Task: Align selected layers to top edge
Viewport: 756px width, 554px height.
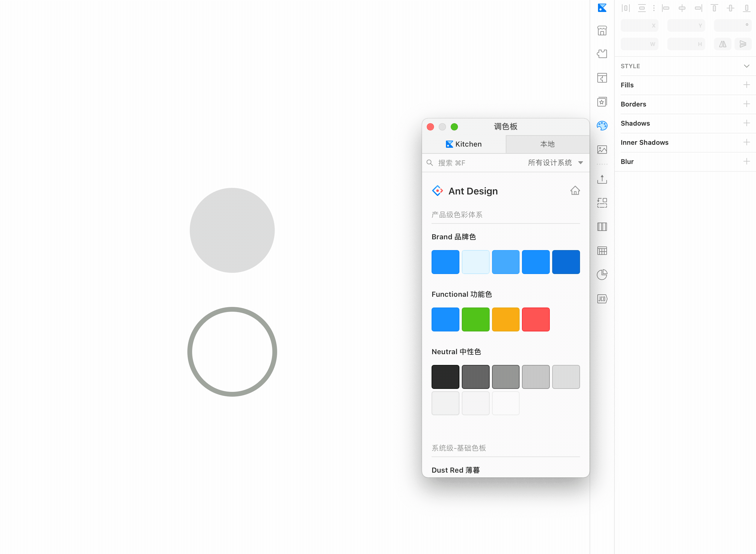Action: [x=714, y=8]
